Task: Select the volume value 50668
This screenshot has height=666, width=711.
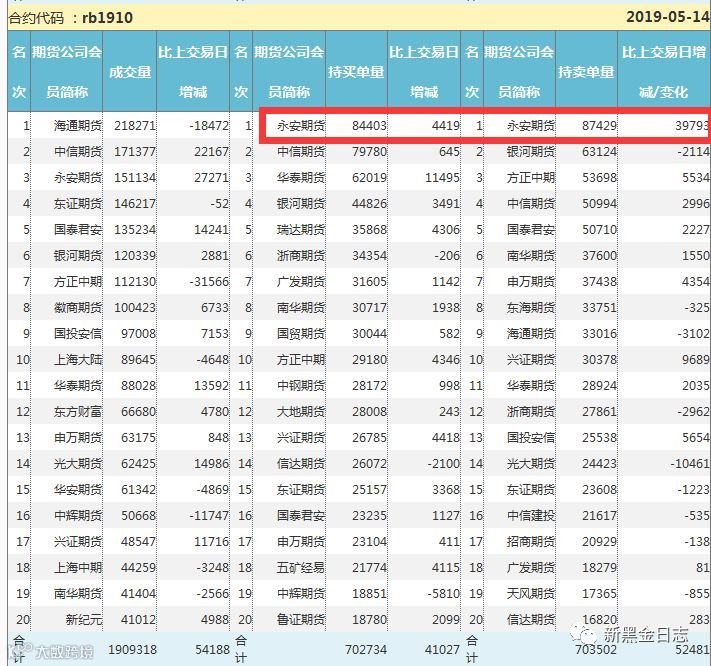Action: (x=138, y=515)
